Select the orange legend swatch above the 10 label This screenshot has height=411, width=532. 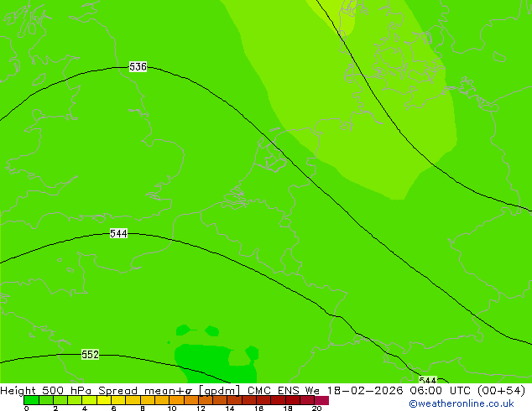177,400
